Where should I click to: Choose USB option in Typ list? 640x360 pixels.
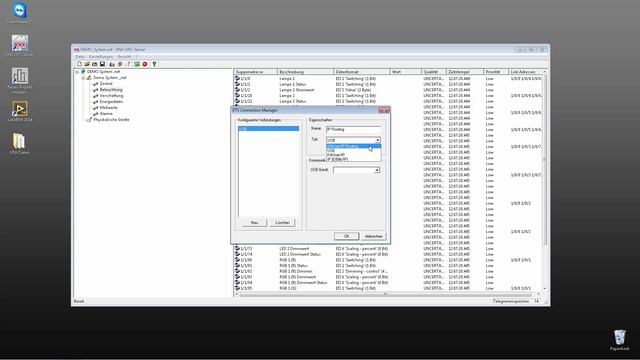pyautogui.click(x=353, y=151)
